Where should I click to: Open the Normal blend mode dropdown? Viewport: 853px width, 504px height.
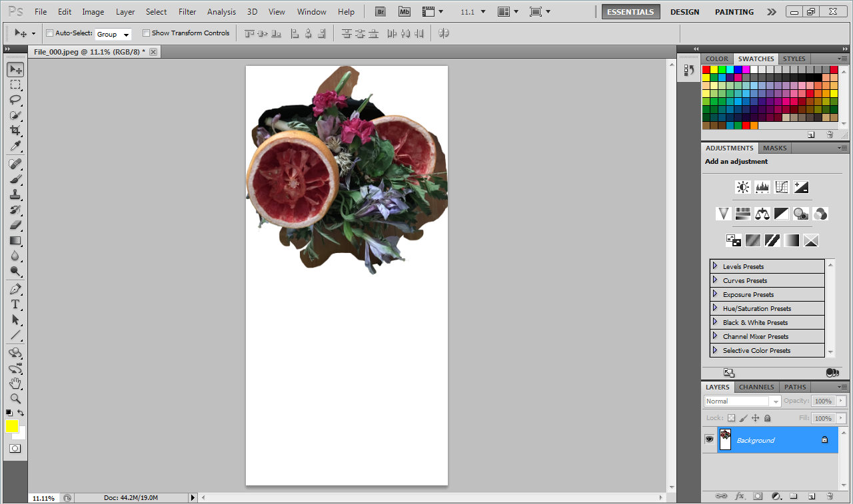click(x=742, y=401)
